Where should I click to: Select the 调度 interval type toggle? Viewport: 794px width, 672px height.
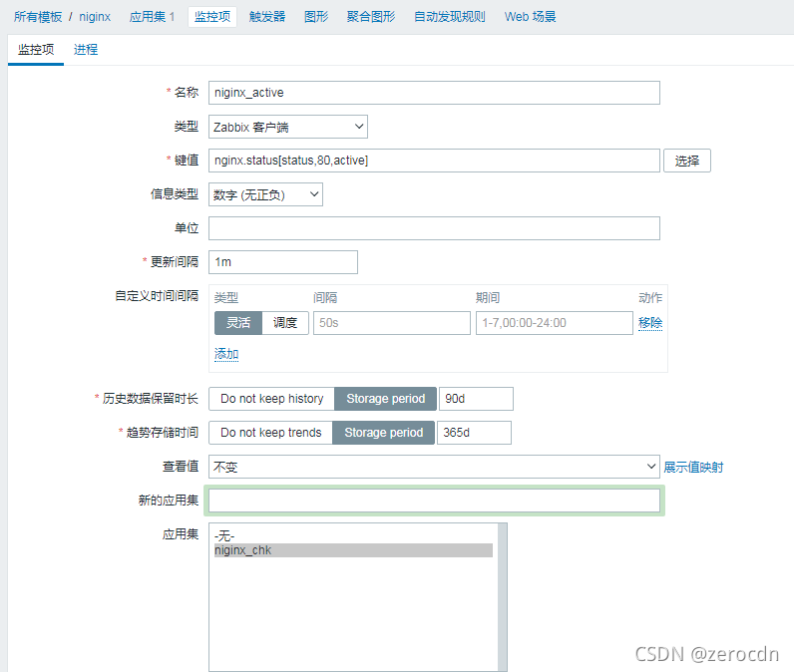click(285, 323)
